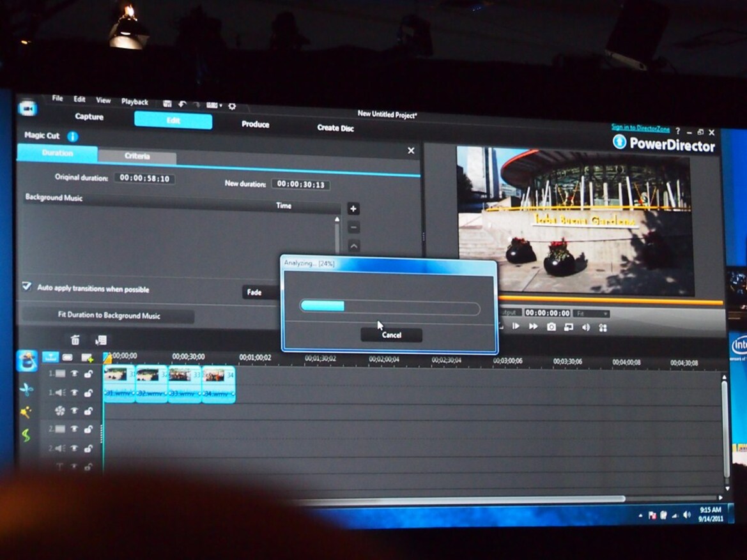Take a snapshot with camera icon

click(551, 327)
